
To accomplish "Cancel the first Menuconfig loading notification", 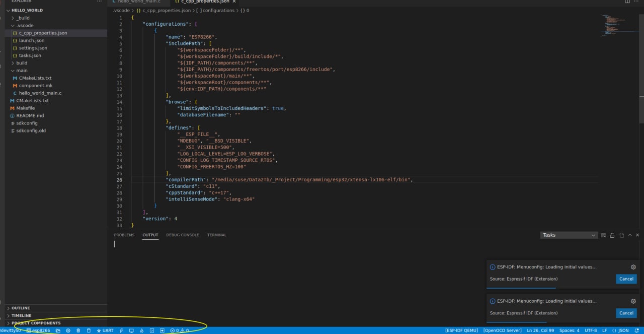I will tap(626, 279).
